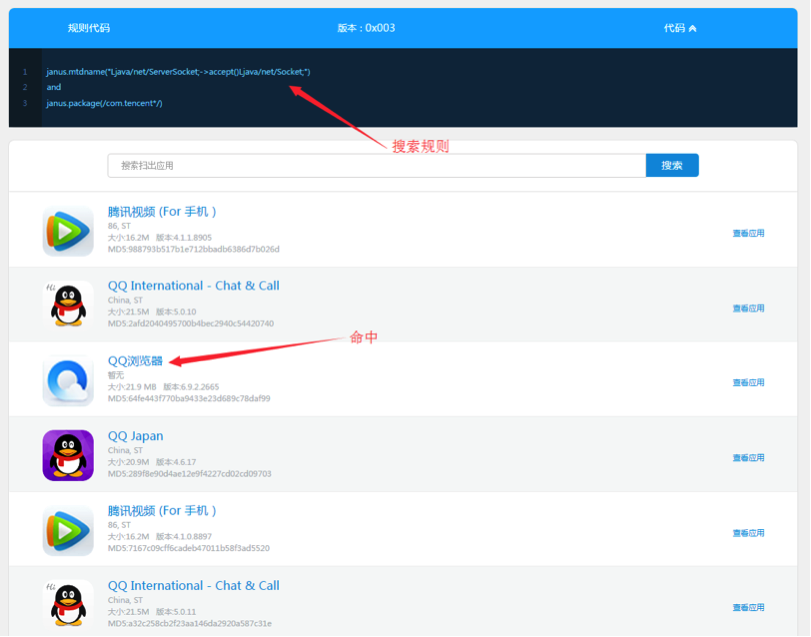Screen dimensions: 811x637
Task: Click the 版本 : 0x003 version text
Action: pos(366,28)
